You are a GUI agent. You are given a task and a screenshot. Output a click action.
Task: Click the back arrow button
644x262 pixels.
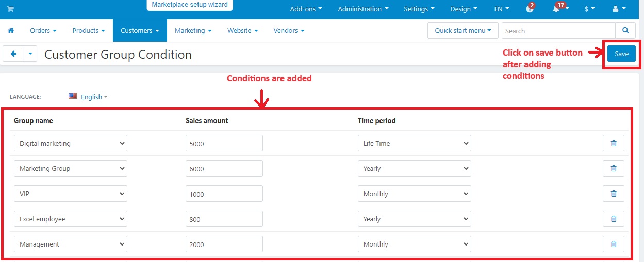13,54
